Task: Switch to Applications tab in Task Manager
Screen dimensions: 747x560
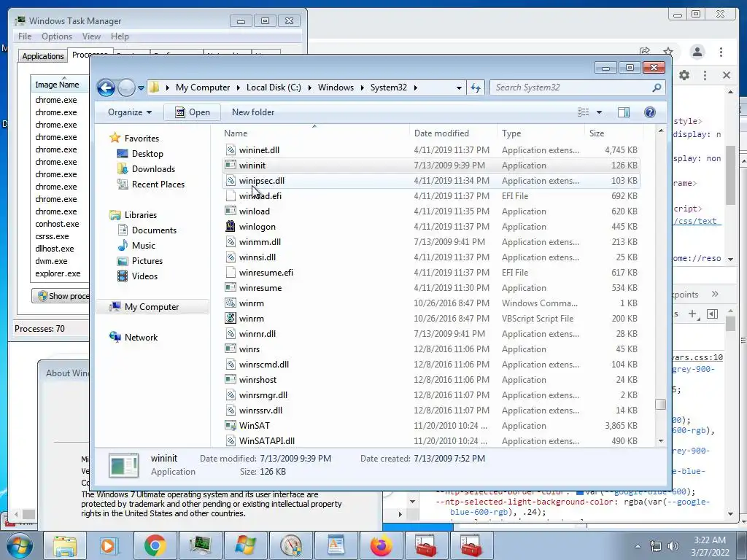Action: tap(43, 56)
